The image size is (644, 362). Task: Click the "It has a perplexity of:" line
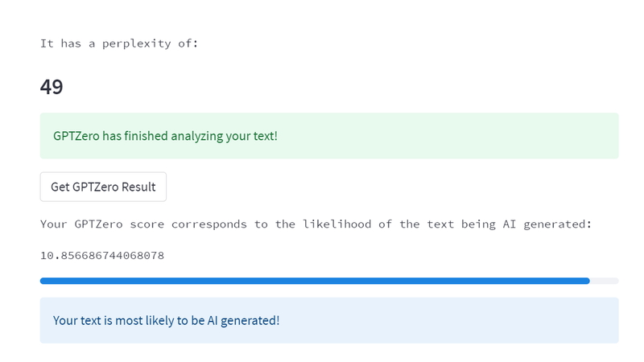coord(119,43)
